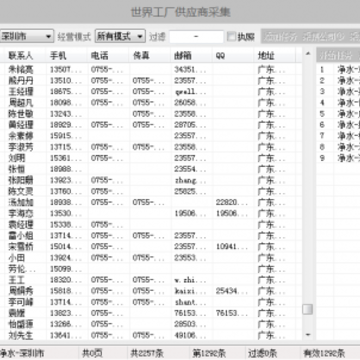Image resolution: width=360 pixels, height=360 pixels.
Task: Click mobile number cell 13510...
Action: point(66,80)
